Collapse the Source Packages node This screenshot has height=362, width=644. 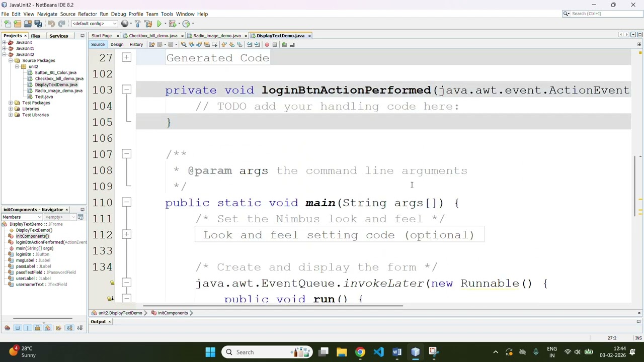tap(11, 60)
